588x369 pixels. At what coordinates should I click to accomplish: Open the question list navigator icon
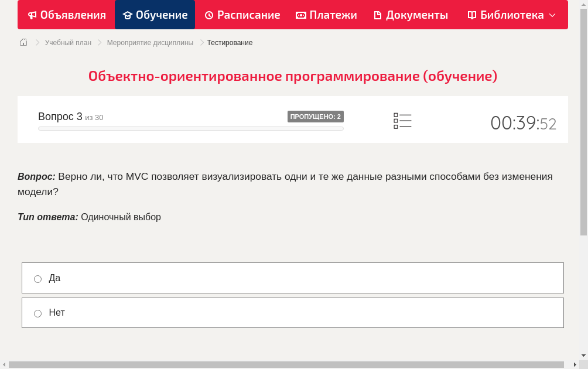pos(402,120)
